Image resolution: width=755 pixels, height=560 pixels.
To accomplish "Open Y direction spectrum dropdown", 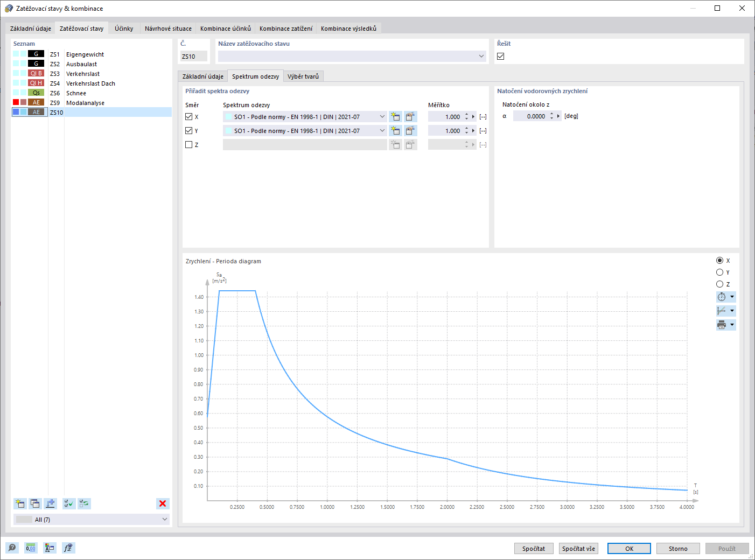I will click(382, 130).
